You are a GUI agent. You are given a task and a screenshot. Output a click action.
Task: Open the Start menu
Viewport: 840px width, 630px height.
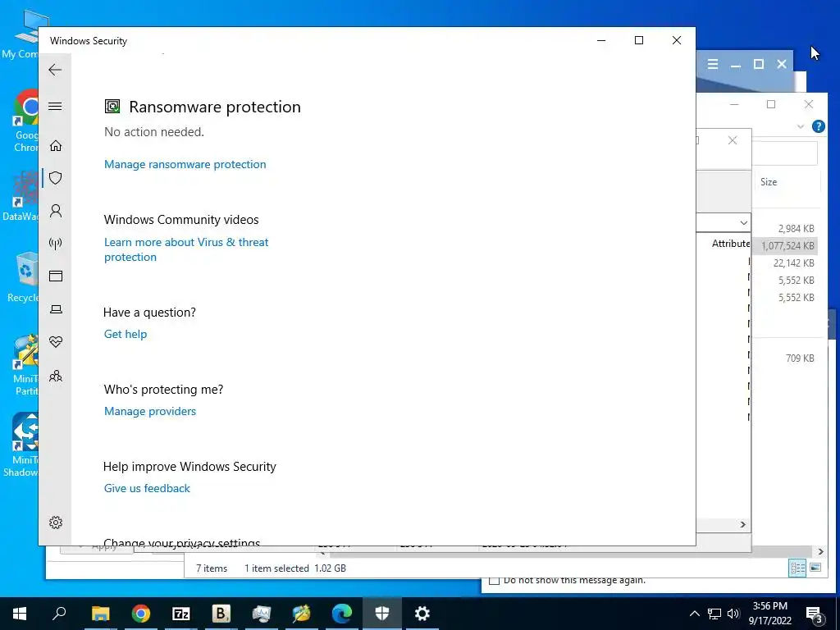(20, 614)
